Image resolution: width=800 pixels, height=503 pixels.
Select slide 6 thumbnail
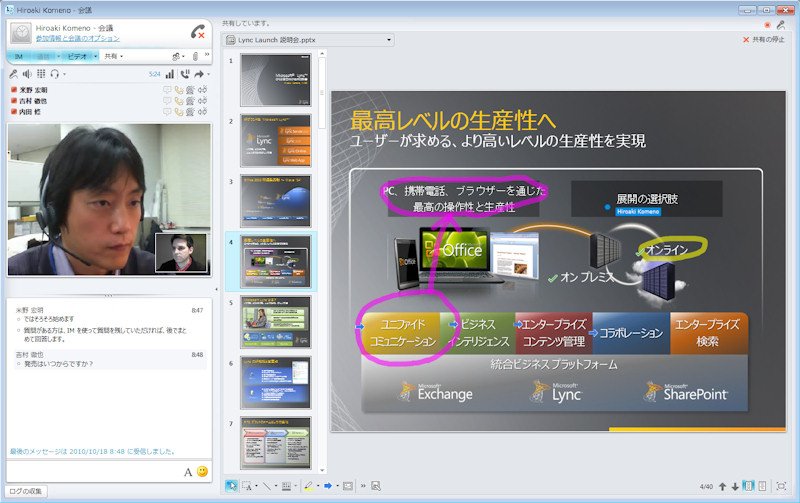[276, 383]
